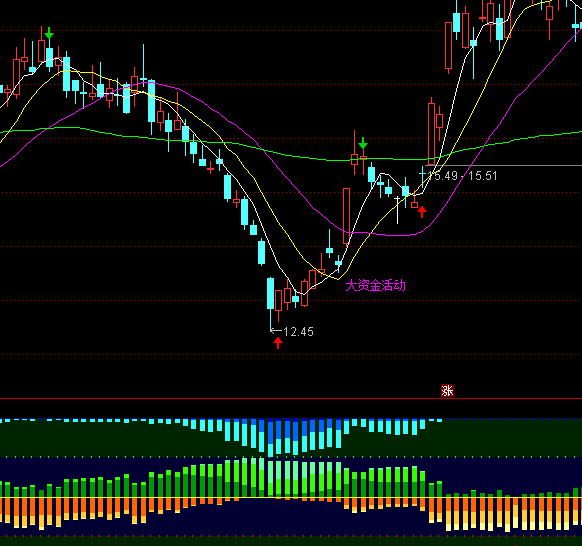Select the red up arrow beneath 15.49 label

tap(422, 212)
